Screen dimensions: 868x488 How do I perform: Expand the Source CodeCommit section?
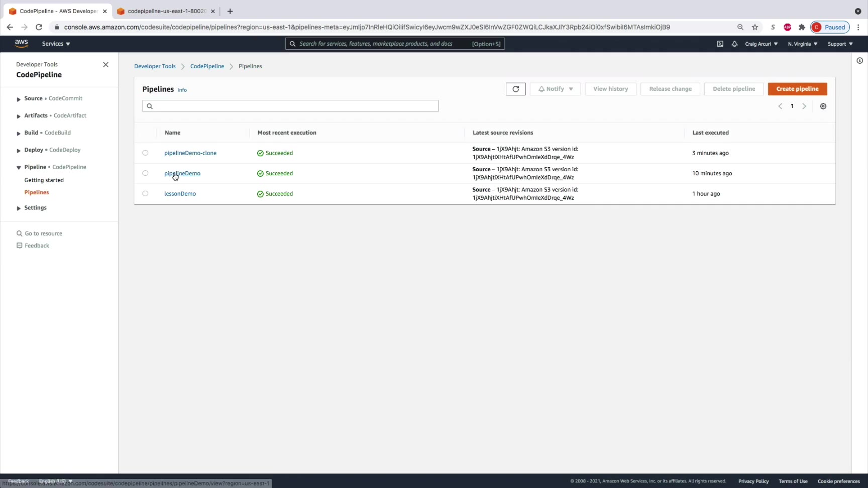pos(19,99)
